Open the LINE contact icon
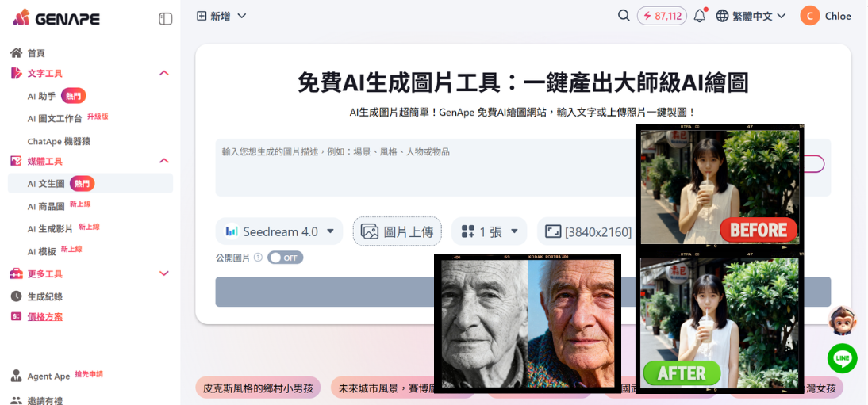This screenshot has height=405, width=868. tap(842, 358)
